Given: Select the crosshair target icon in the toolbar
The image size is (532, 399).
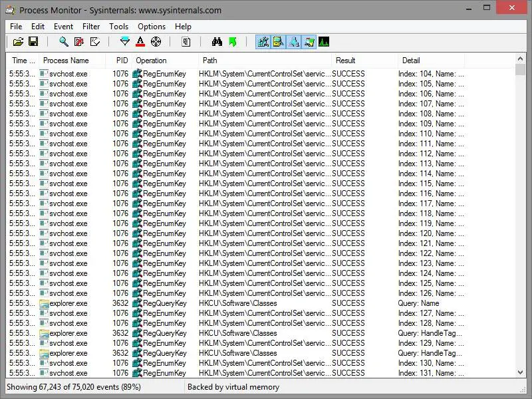Looking at the screenshot, I should [x=156, y=42].
